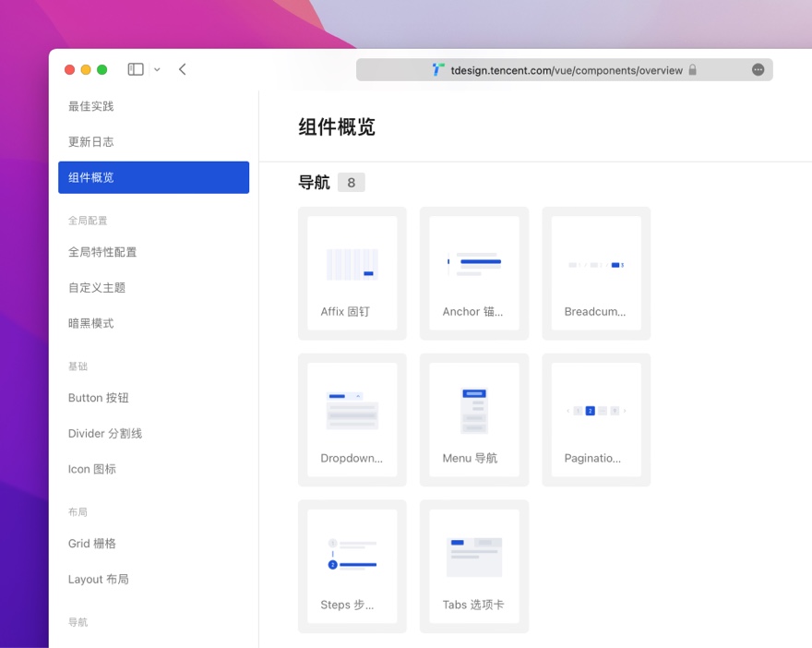The height and width of the screenshot is (648, 812).
Task: Toggle the browser sidebar icon
Action: 135,68
